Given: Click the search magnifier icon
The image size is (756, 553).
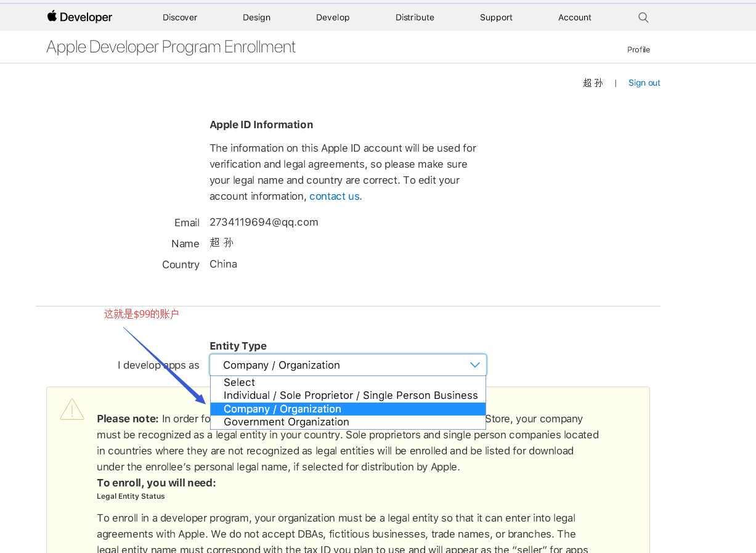Looking at the screenshot, I should 643,17.
